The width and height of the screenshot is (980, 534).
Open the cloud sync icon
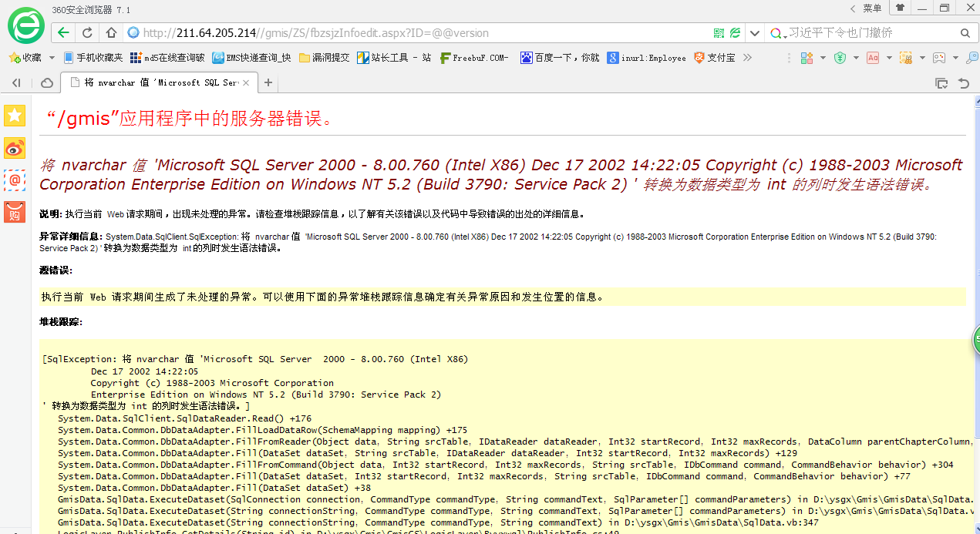[x=46, y=82]
